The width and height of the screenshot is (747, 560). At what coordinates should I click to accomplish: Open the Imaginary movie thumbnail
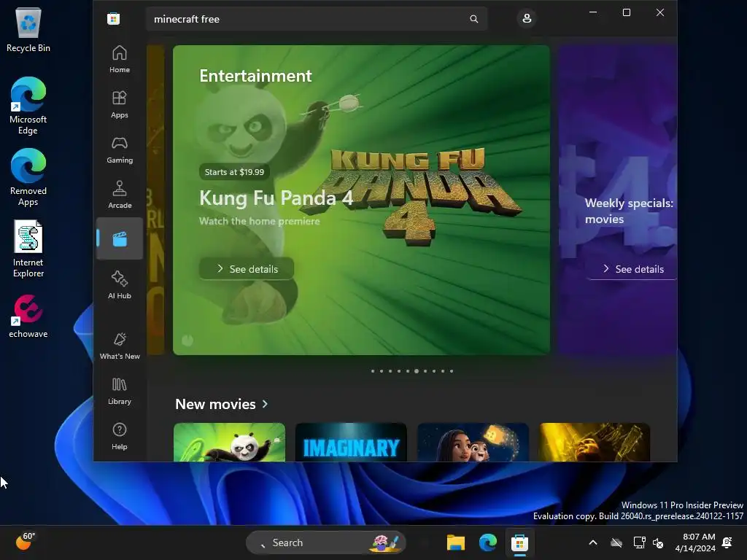coord(351,443)
